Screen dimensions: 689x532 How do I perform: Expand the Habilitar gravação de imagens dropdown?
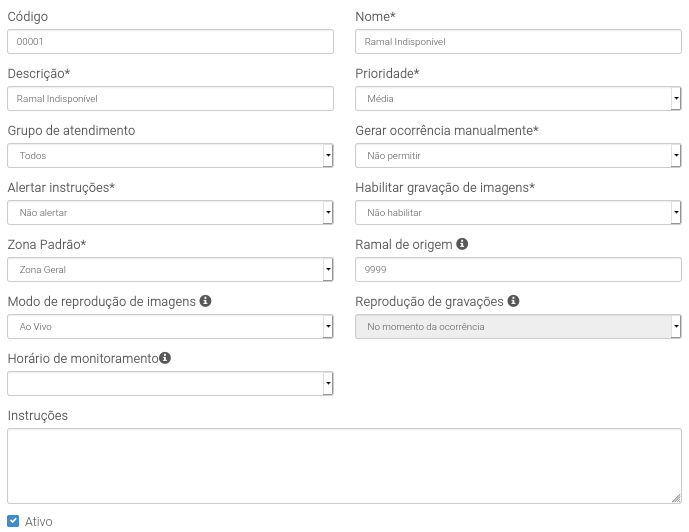point(518,213)
